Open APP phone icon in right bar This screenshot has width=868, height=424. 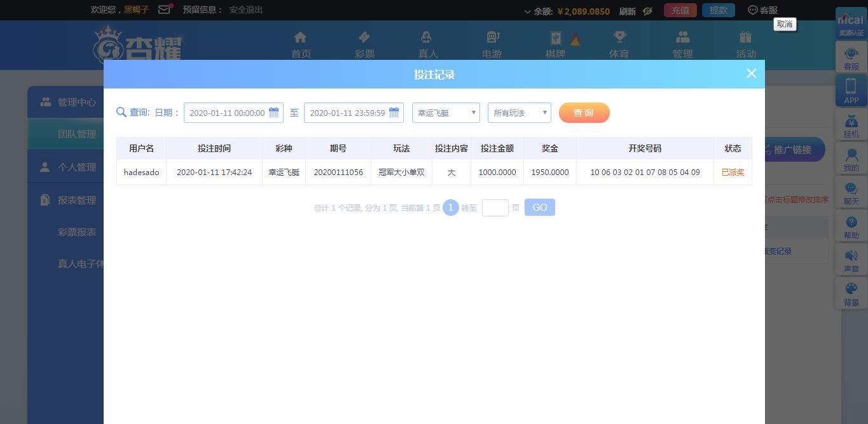851,90
